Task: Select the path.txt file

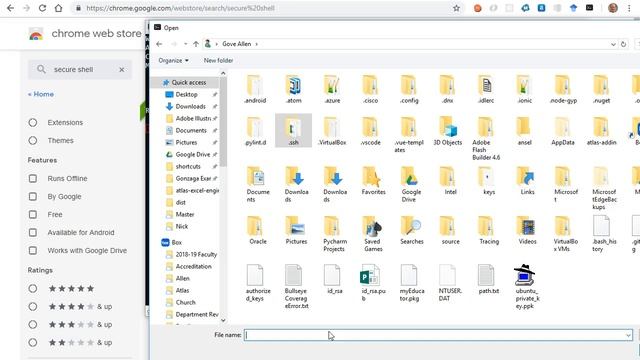Action: tap(488, 279)
